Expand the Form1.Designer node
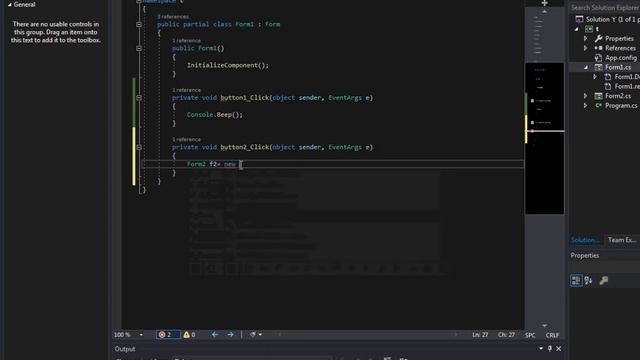Screen dimensions: 640x360 595,77
